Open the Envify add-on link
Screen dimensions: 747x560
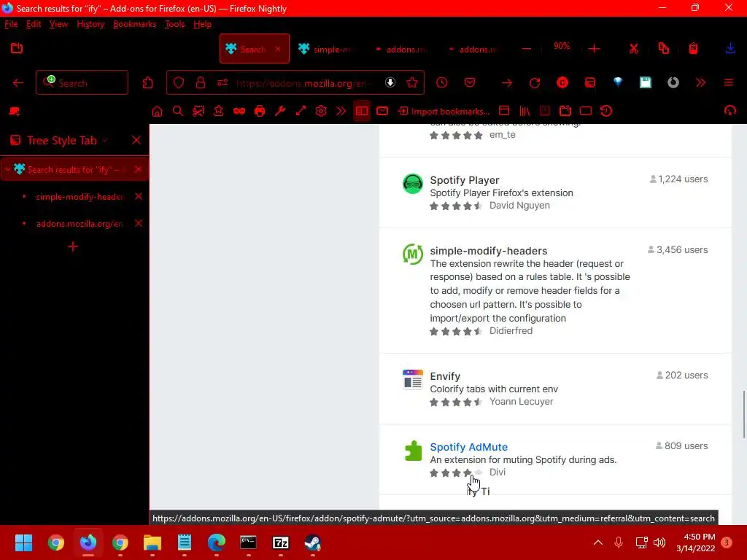[x=445, y=376]
